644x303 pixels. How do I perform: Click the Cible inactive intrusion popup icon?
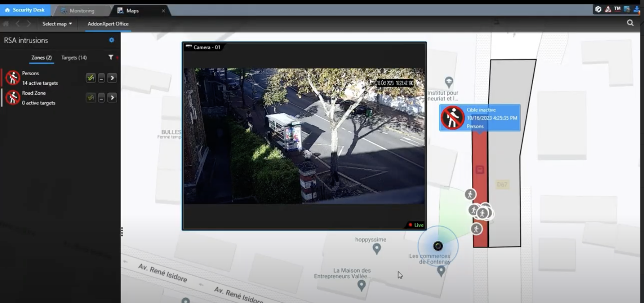(452, 118)
